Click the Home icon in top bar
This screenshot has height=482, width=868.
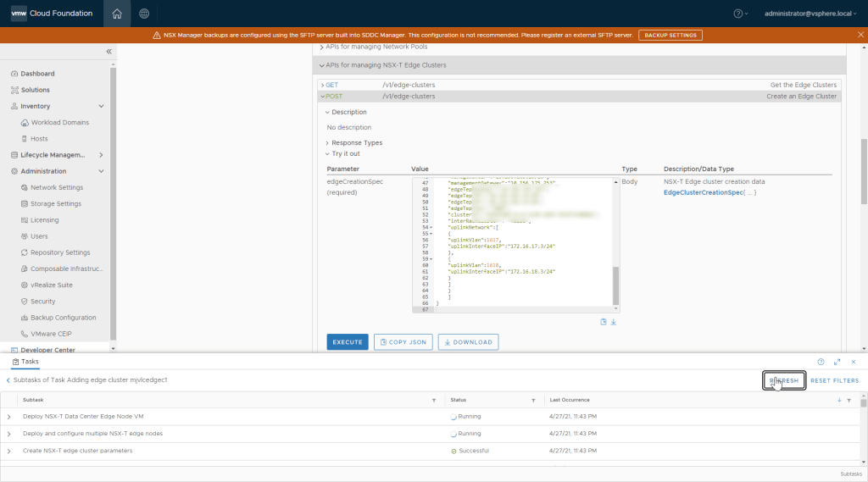117,14
